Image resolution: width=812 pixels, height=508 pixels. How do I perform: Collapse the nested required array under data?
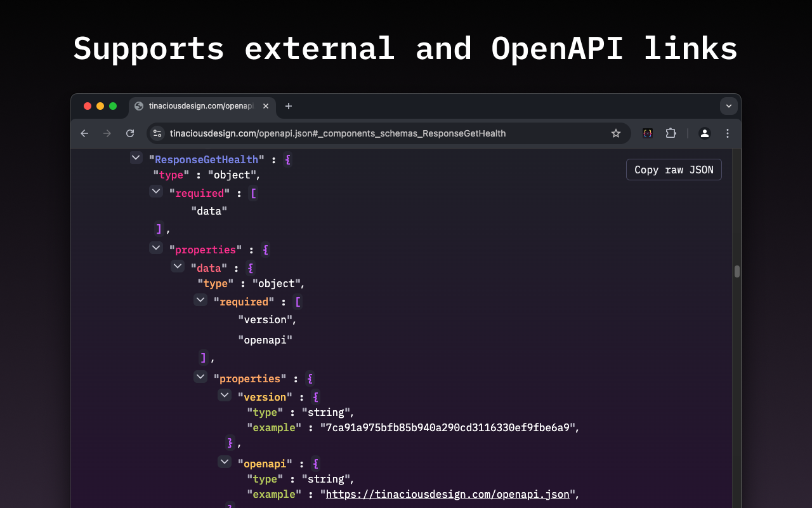point(200,300)
